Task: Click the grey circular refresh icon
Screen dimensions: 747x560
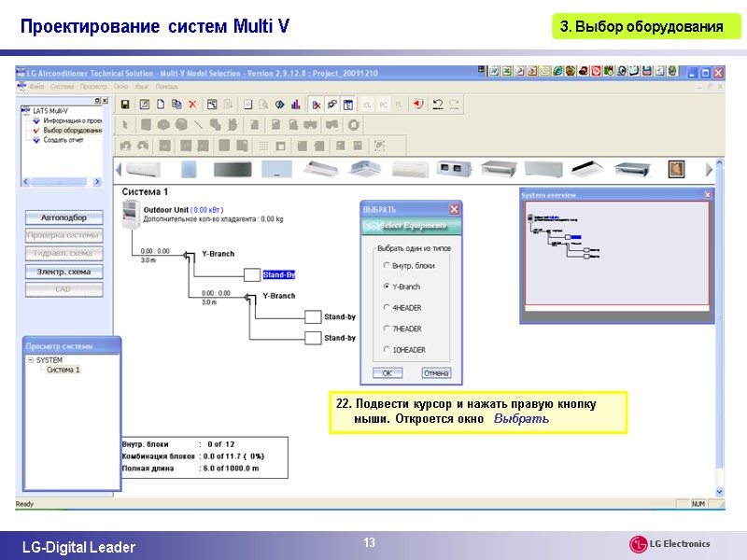Action: [x=353, y=125]
